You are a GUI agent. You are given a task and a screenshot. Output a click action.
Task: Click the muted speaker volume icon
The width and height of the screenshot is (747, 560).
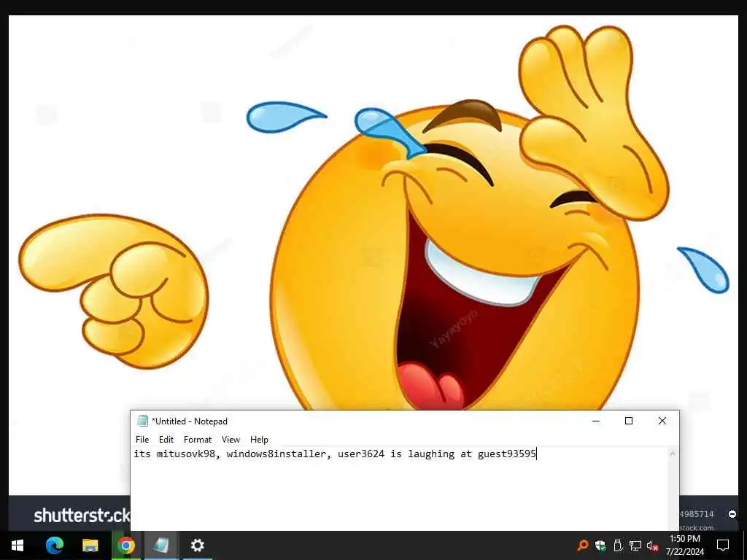pos(652,545)
